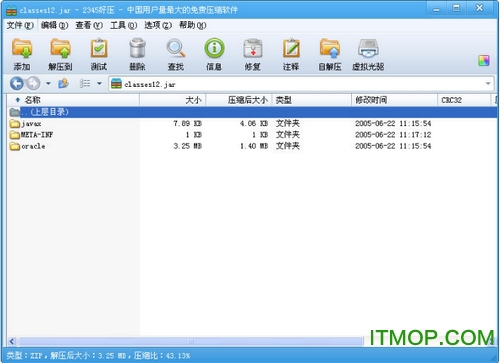Open the 工具(O) menu

124,25
